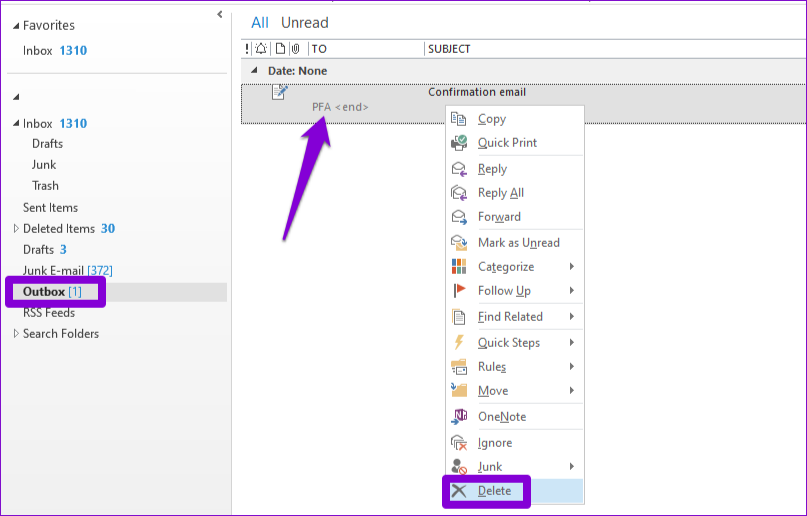The image size is (807, 516).
Task: Open the Junk E-mail [372] folder
Action: click(x=67, y=271)
